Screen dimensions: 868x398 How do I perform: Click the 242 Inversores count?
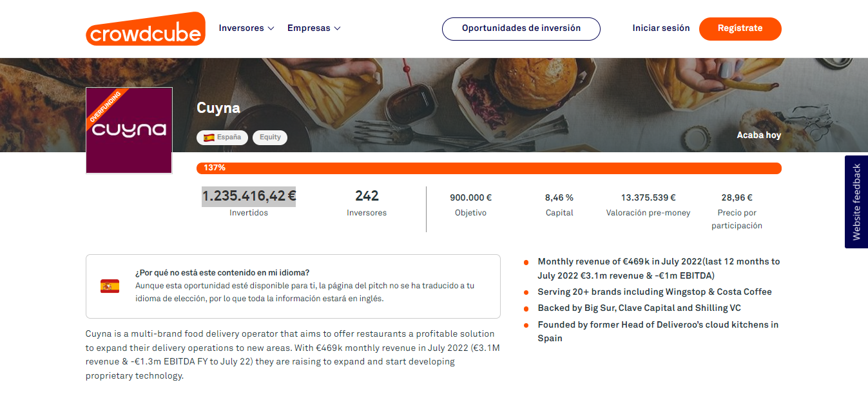(x=367, y=196)
